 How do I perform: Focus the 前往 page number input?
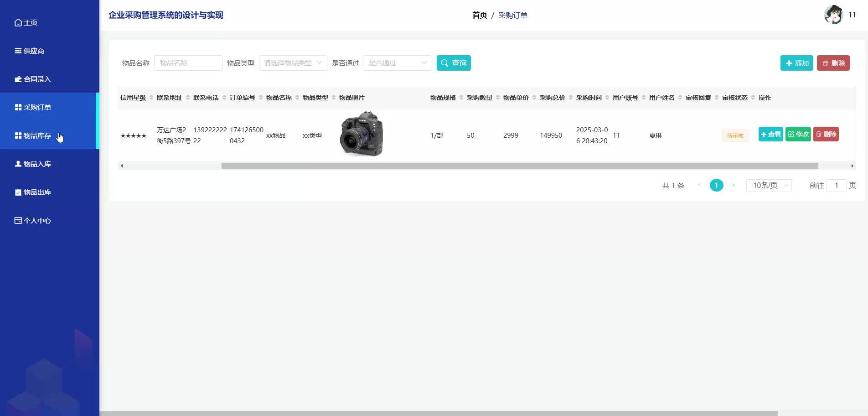coord(837,185)
